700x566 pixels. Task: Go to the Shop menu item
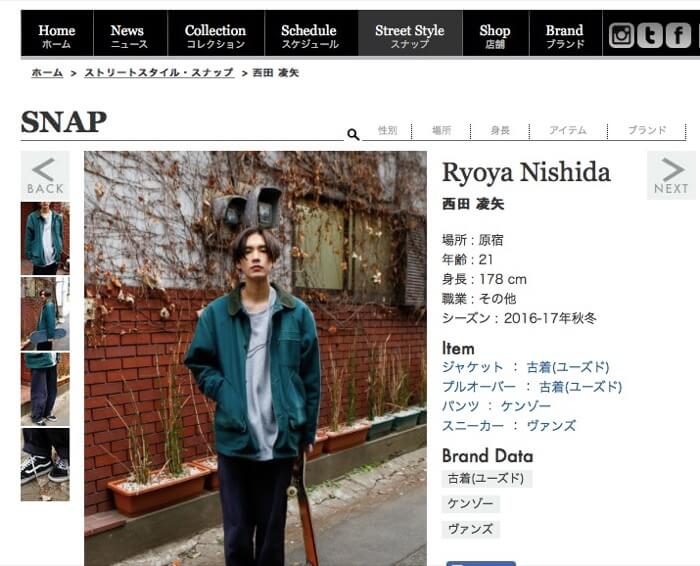tap(495, 34)
